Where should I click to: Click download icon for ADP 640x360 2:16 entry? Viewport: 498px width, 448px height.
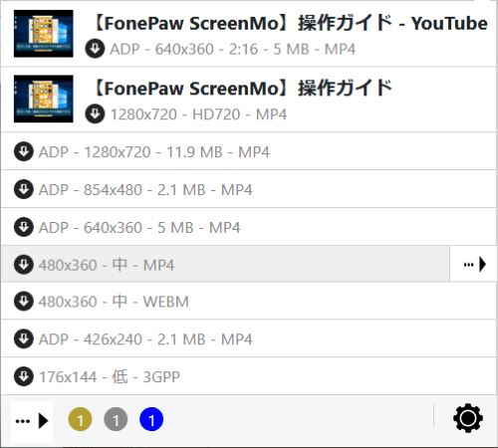click(x=95, y=49)
